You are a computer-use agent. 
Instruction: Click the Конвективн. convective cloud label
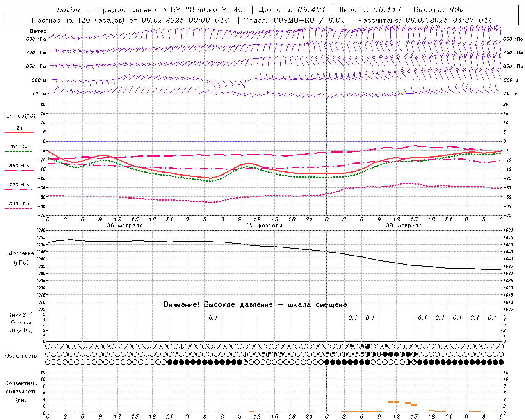pos(21,383)
